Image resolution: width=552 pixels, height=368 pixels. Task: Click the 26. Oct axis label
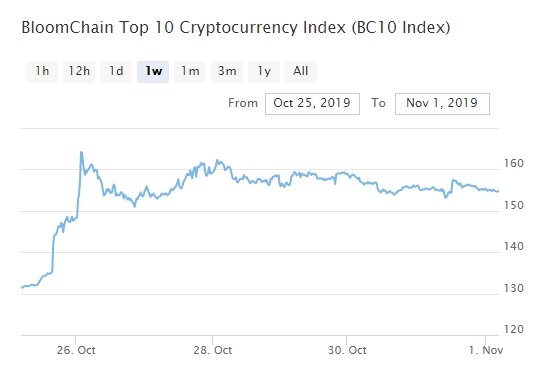point(76,350)
